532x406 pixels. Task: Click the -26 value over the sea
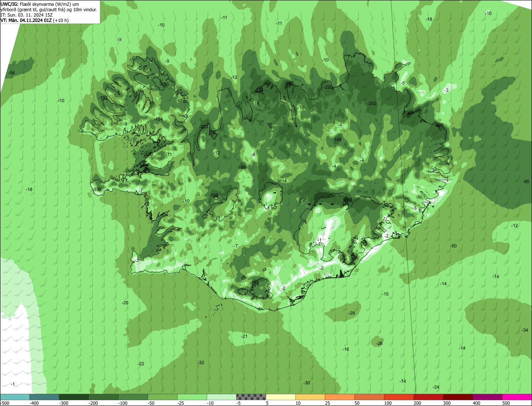pos(379,344)
